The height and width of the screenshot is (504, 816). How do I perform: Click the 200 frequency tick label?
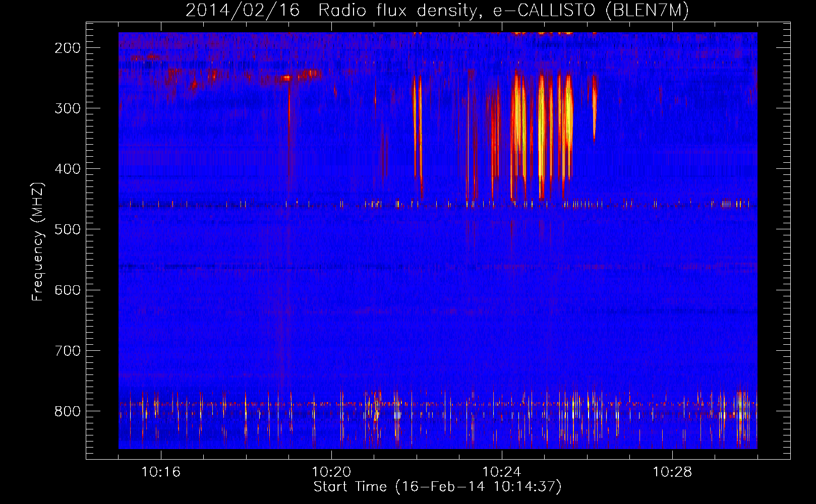[x=67, y=48]
